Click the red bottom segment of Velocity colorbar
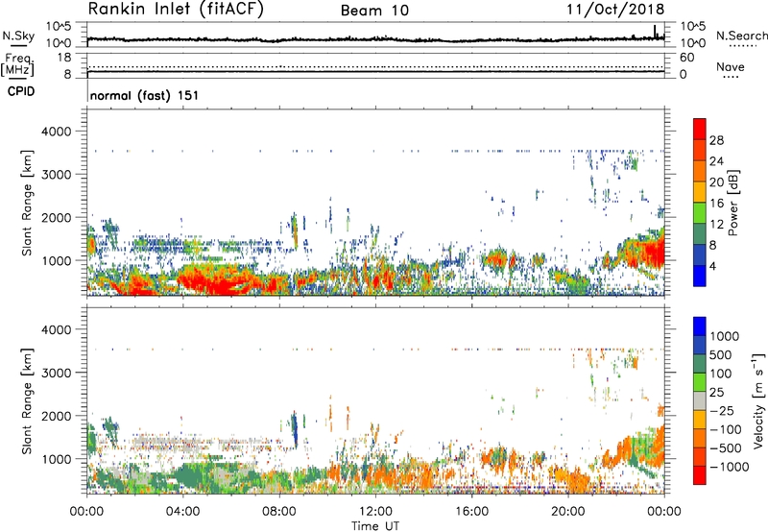Image resolution: width=768 pixels, height=532 pixels. (x=700, y=475)
